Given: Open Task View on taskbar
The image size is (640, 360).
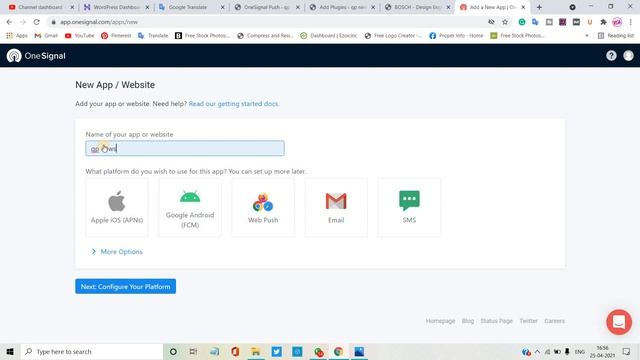Looking at the screenshot, I should point(193,351).
